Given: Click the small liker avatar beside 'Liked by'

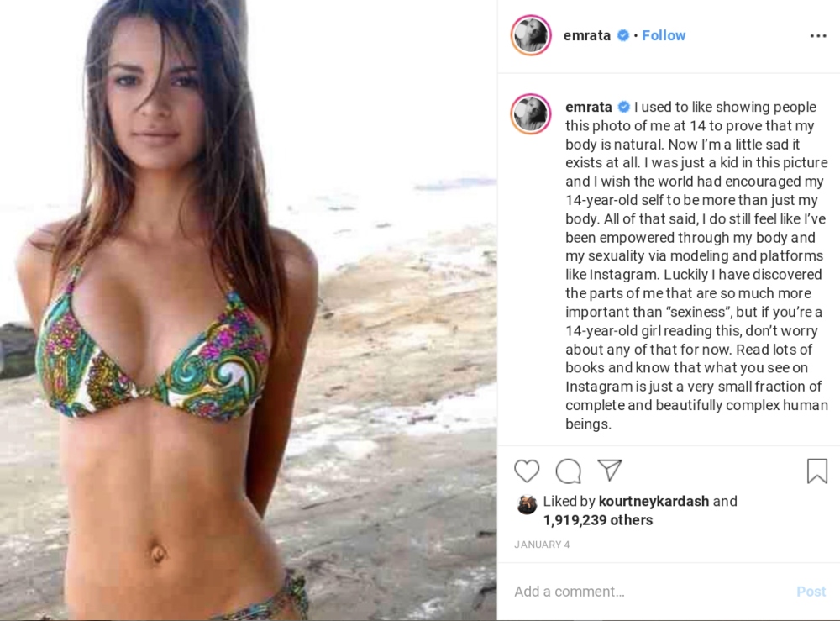Looking at the screenshot, I should tap(527, 504).
